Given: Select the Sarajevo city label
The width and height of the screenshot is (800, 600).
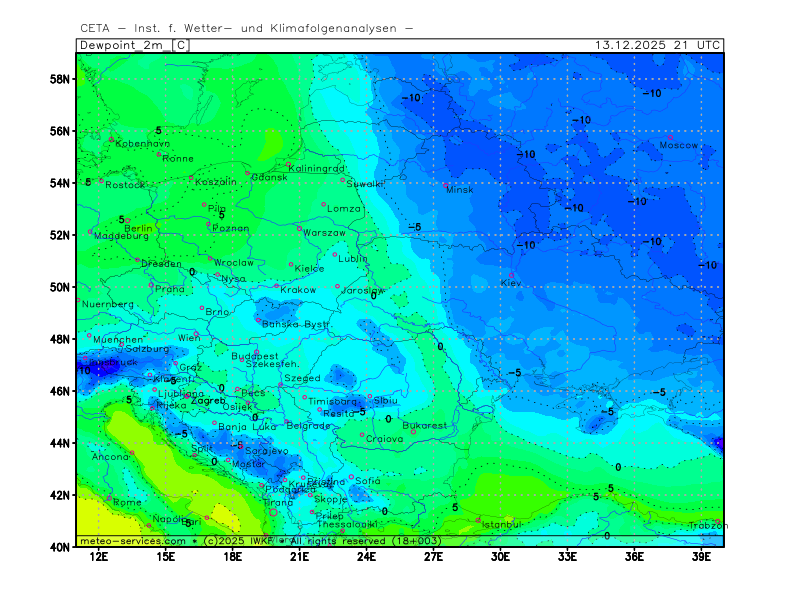Looking at the screenshot, I should point(266,451).
